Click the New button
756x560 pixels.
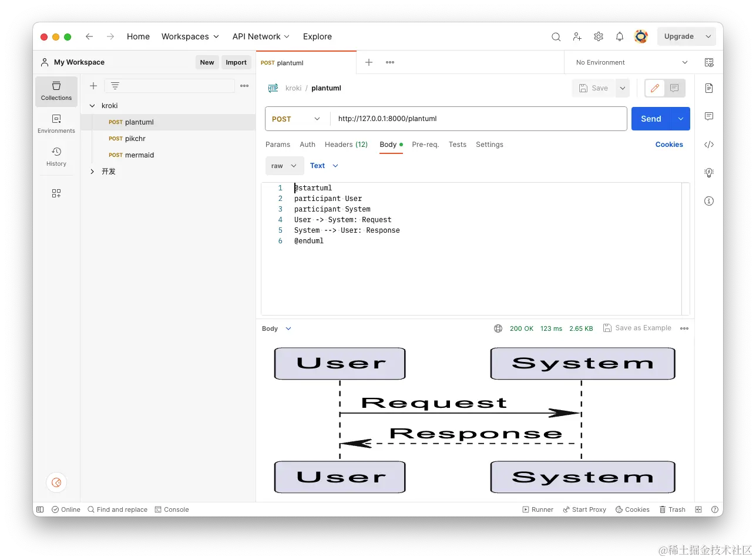(x=207, y=62)
